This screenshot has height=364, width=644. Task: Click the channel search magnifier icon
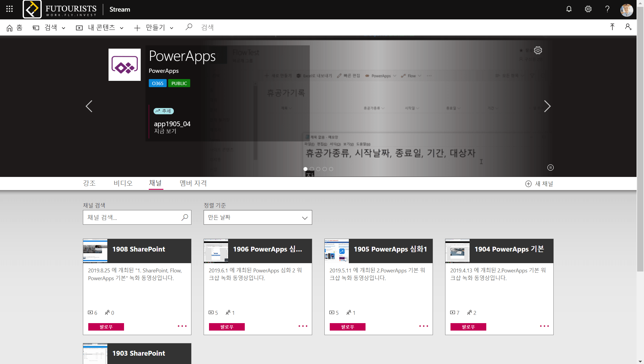(185, 218)
